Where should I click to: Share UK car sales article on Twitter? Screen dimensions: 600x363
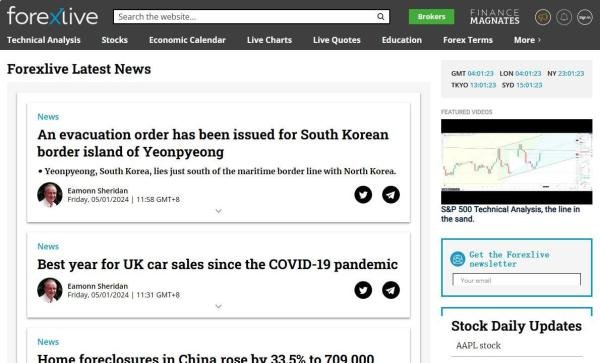point(363,290)
